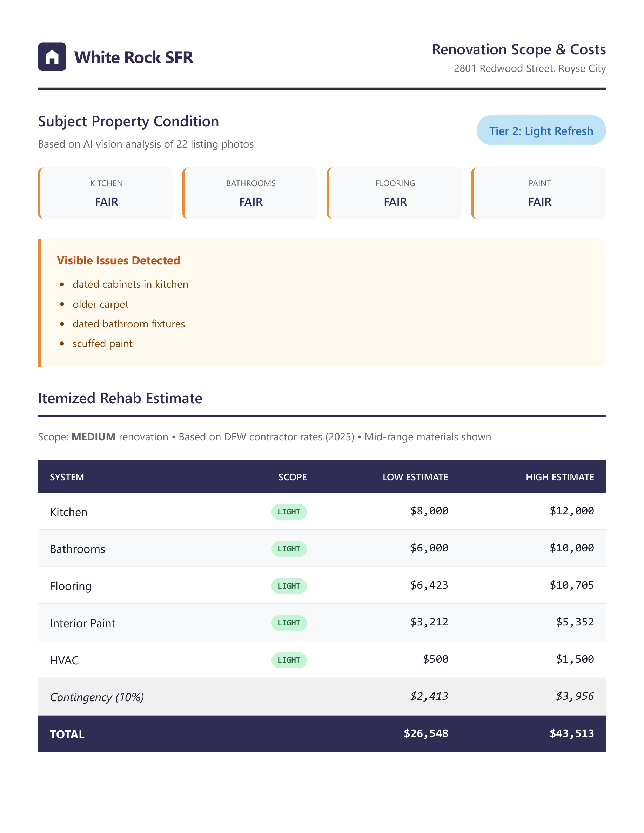
Task: Click the LIGHT scope badge for Bathrooms
Action: point(289,549)
